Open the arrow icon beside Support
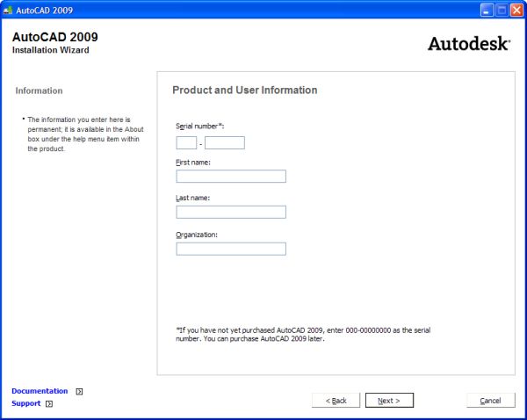Screen dimensions: 527x420 [49, 403]
